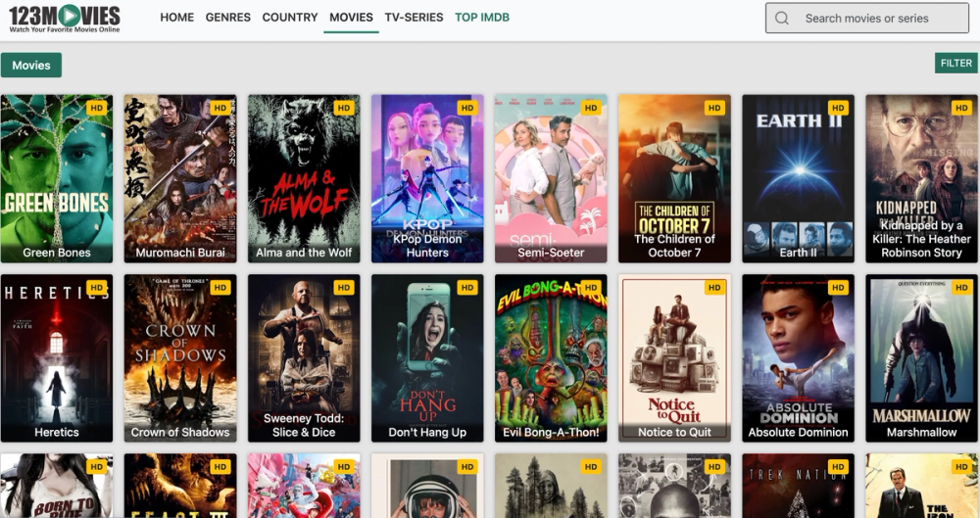This screenshot has width=980, height=518.
Task: Open the Marshmallow movie poster
Action: click(x=922, y=358)
